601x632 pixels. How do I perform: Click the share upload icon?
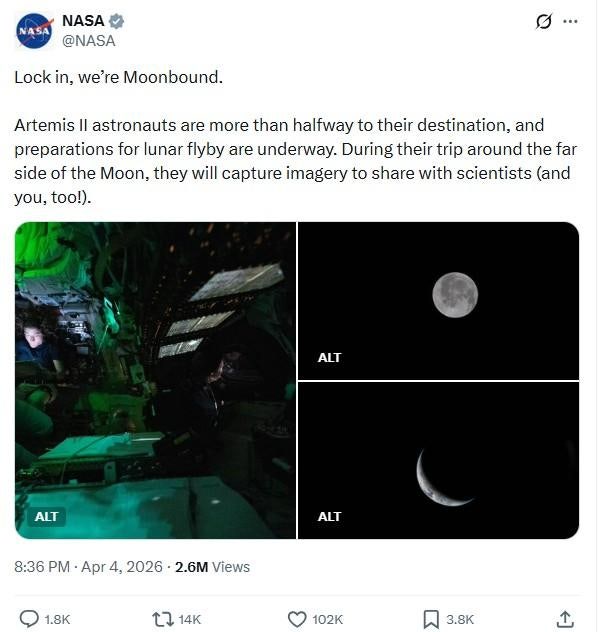565,619
